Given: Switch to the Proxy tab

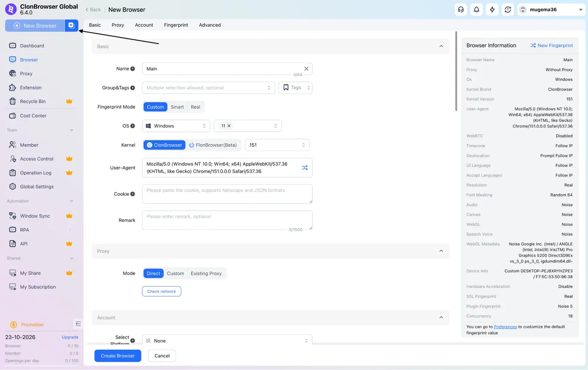Looking at the screenshot, I should (118, 25).
